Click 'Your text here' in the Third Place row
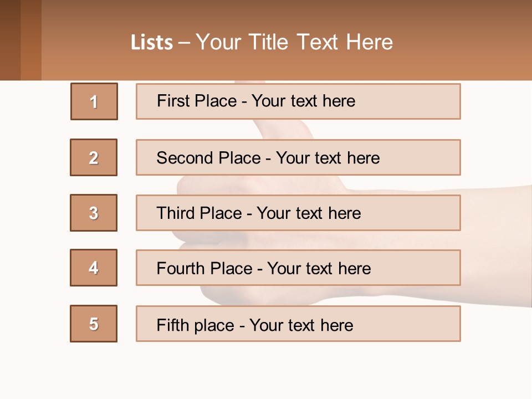 [x=309, y=213]
